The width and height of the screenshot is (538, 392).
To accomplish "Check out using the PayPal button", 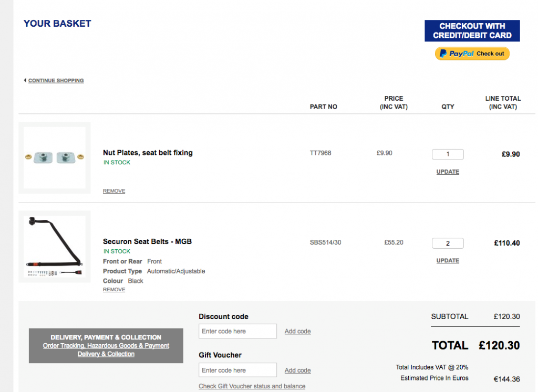I will point(472,54).
